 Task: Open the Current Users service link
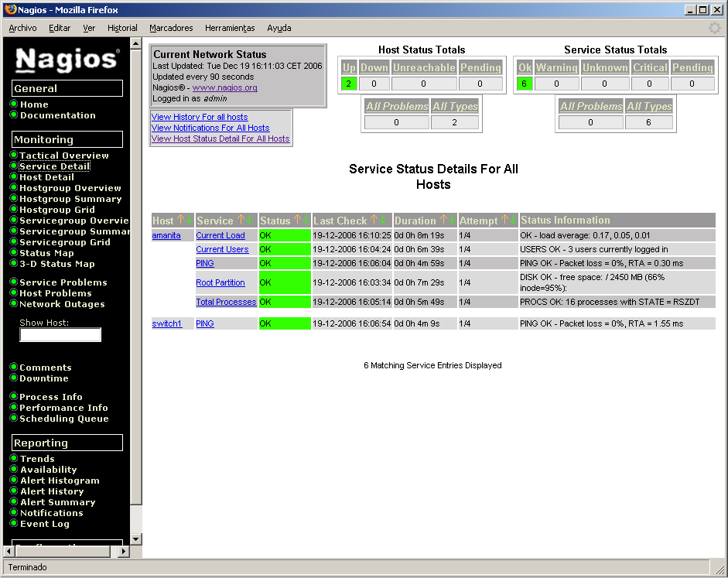(222, 249)
